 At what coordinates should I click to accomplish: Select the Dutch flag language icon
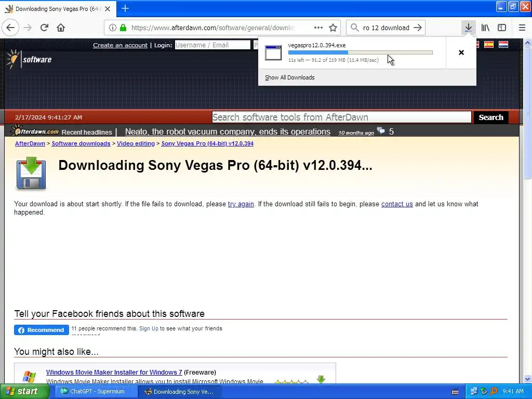tap(503, 45)
